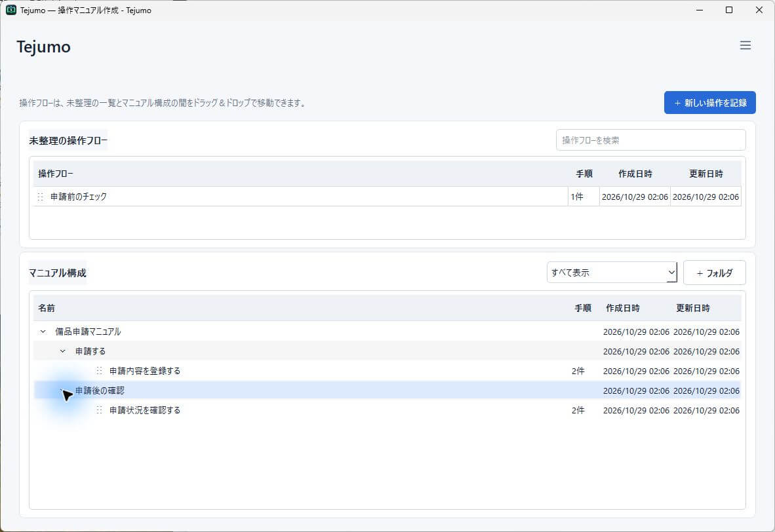Image resolution: width=775 pixels, height=532 pixels.
Task: Minimize the Tejumo window
Action: (700, 10)
